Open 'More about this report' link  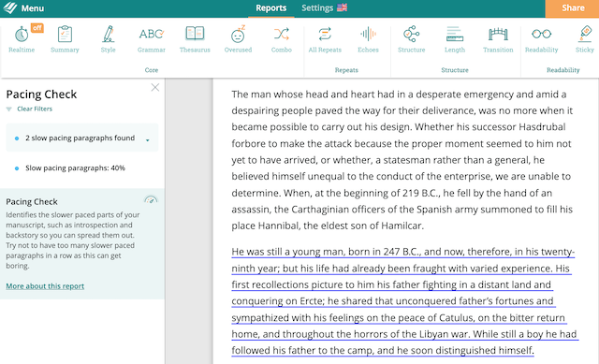click(x=45, y=286)
